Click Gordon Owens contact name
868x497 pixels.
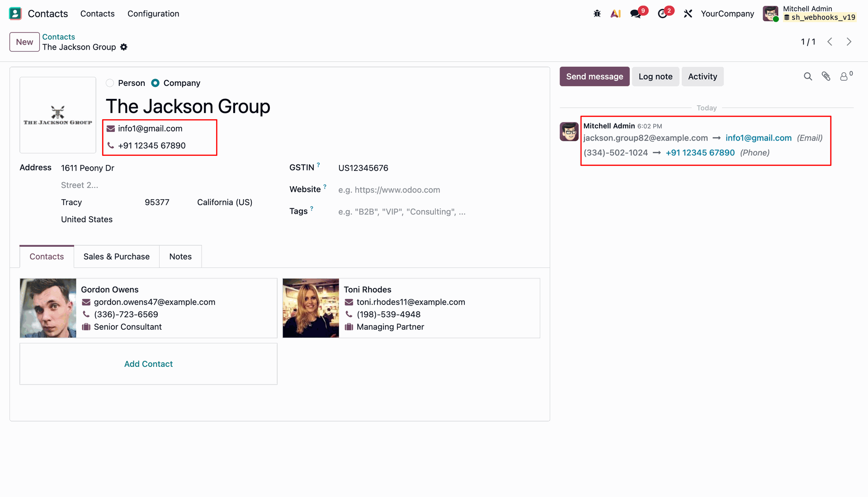point(110,290)
